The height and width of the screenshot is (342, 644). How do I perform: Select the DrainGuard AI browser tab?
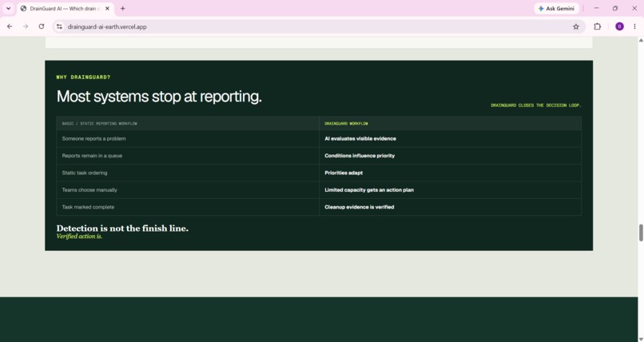coord(66,8)
